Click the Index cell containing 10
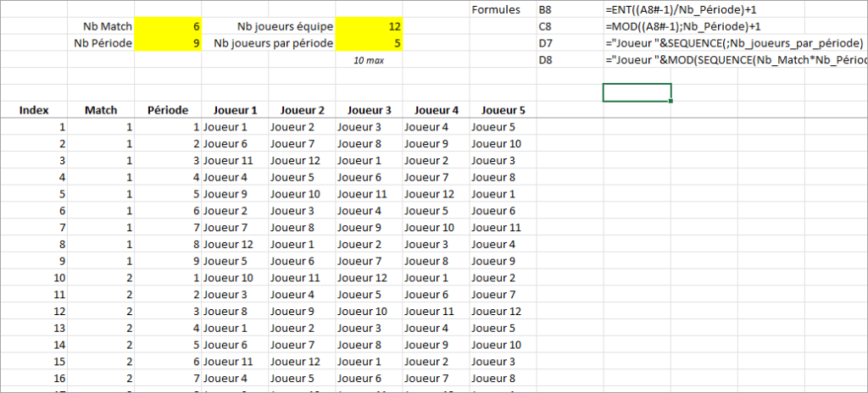868x393 pixels. (34, 278)
